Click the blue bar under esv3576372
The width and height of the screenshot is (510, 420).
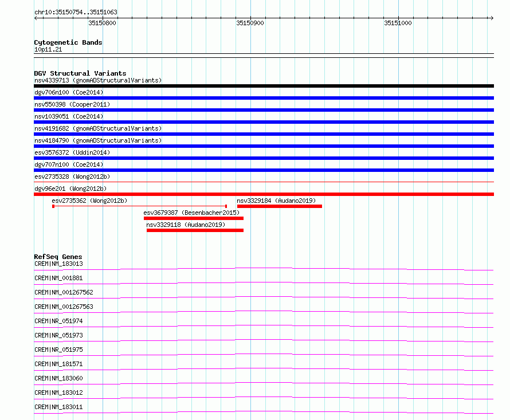pyautogui.click(x=264, y=158)
